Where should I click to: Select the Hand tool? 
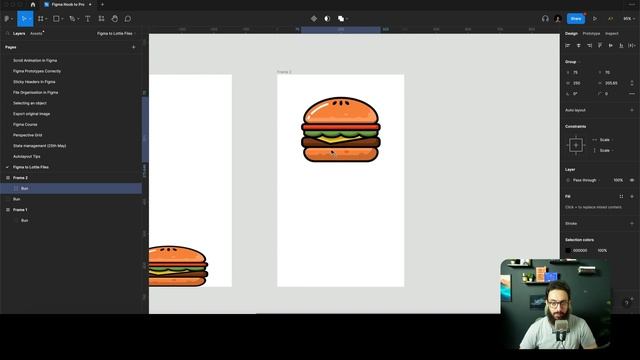point(115,19)
